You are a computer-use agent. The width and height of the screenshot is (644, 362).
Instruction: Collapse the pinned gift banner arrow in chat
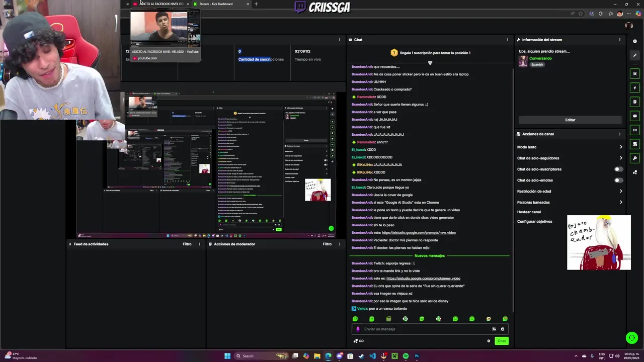430,63
